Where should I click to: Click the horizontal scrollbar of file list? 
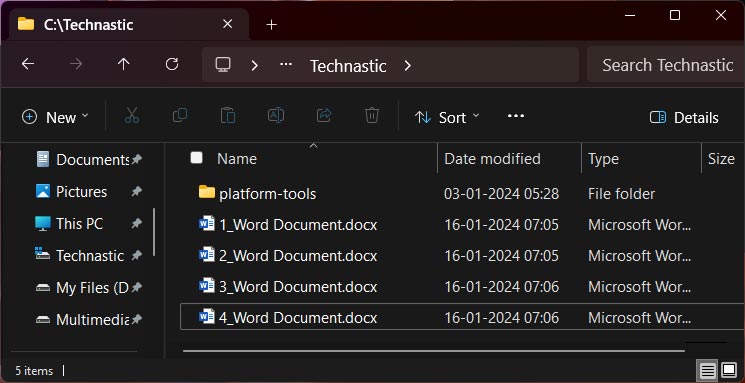click(x=433, y=351)
